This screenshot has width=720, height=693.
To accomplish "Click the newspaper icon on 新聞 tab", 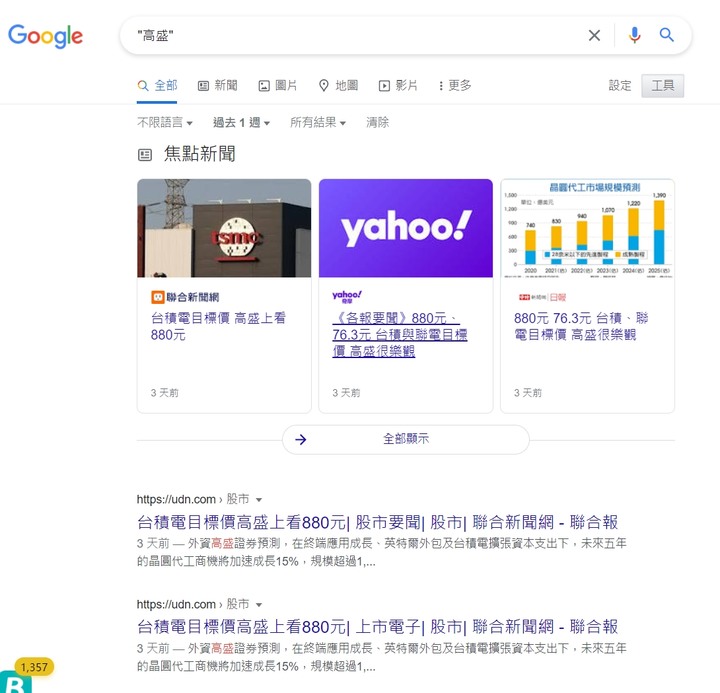I will coord(203,86).
